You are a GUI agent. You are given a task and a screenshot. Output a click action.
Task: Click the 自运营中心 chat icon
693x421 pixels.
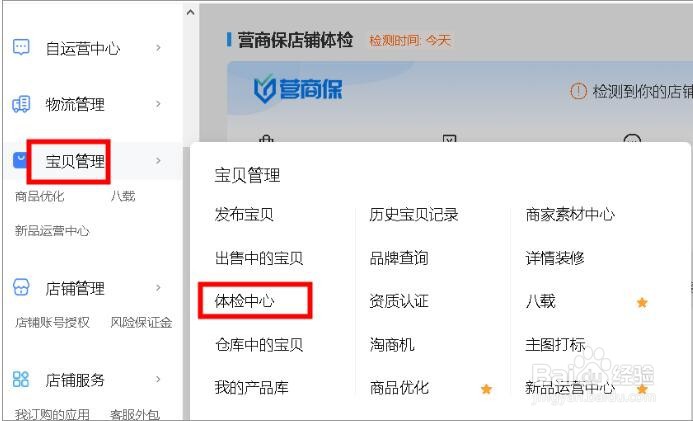[21, 47]
